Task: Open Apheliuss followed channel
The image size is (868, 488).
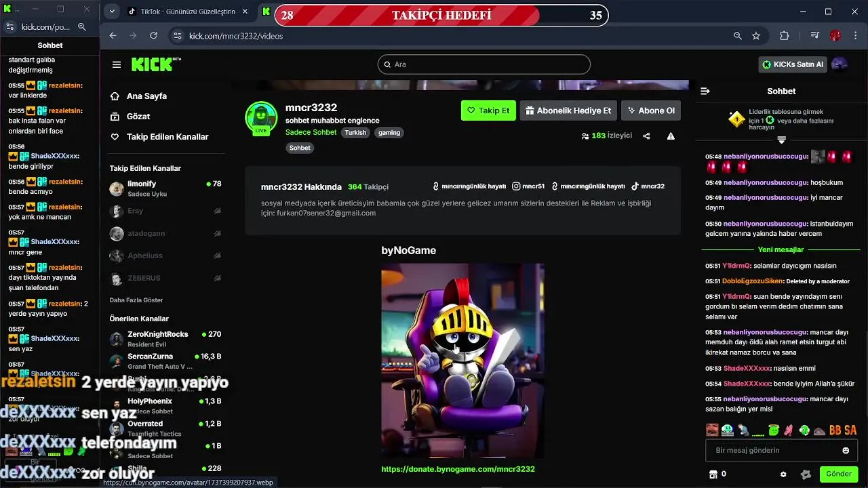Action: pos(165,256)
